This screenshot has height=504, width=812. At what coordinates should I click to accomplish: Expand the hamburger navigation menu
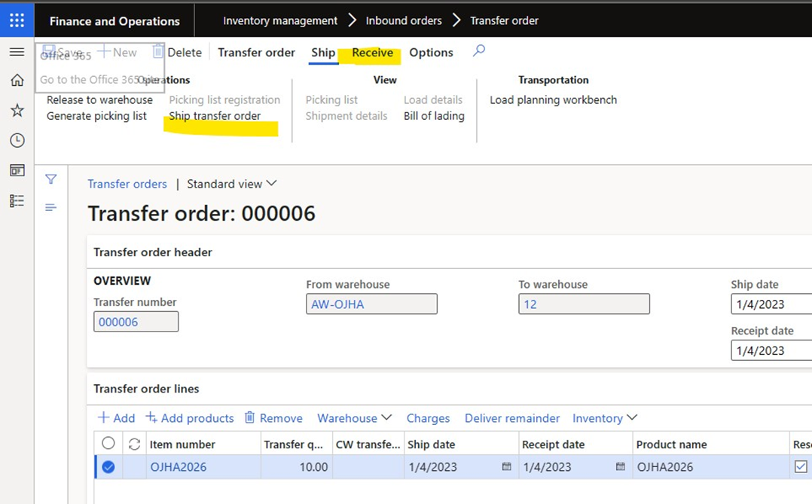coord(17,52)
